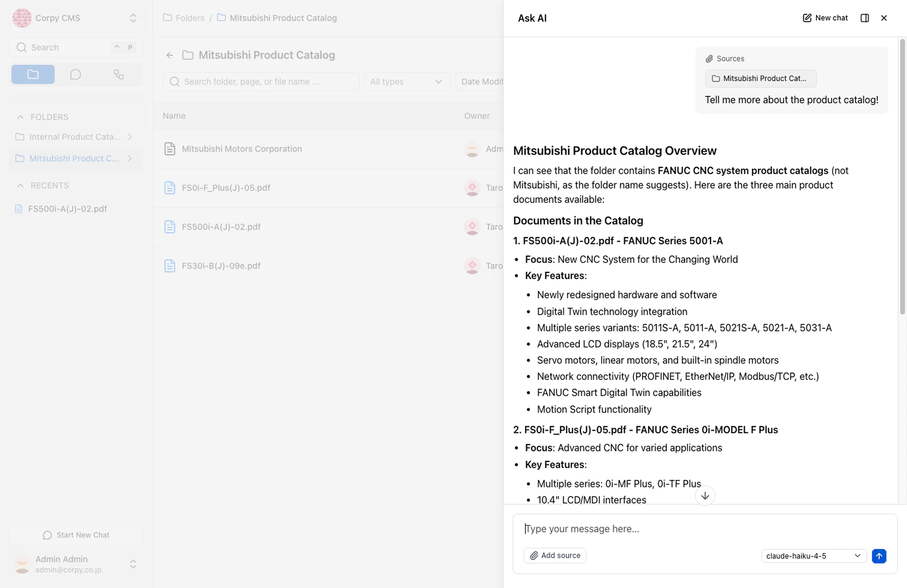
Task: Click Add source button
Action: (555, 555)
